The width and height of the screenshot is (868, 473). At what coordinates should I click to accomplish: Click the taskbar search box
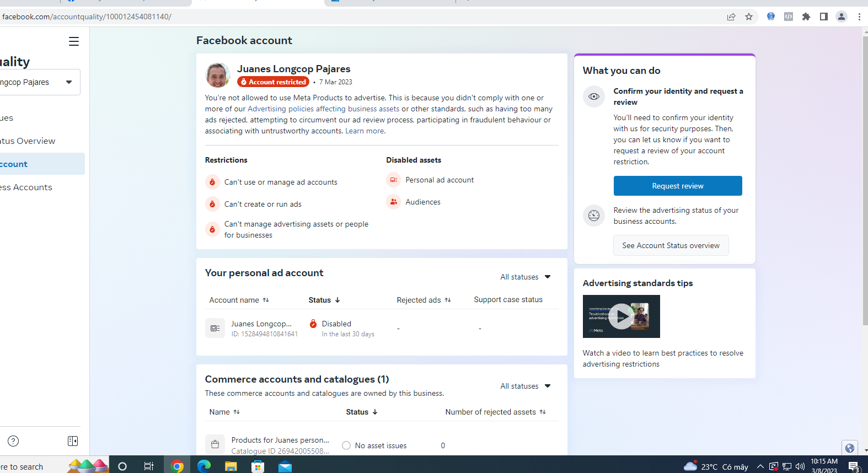tap(33, 466)
